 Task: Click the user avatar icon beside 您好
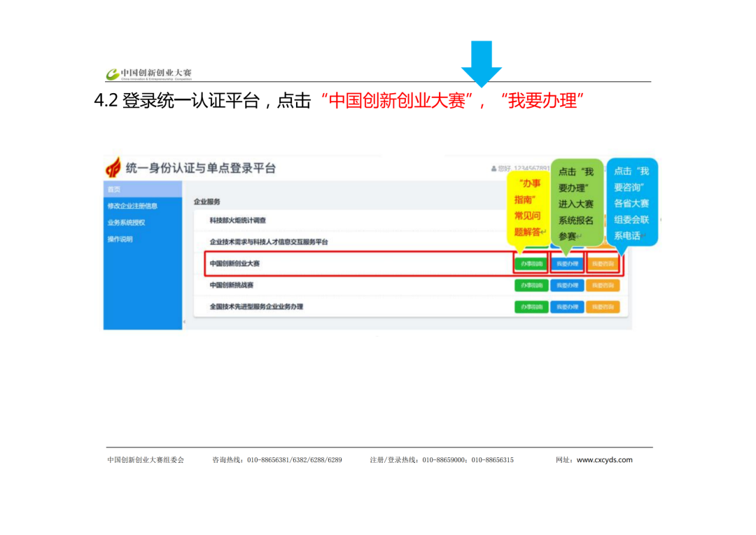pos(494,169)
